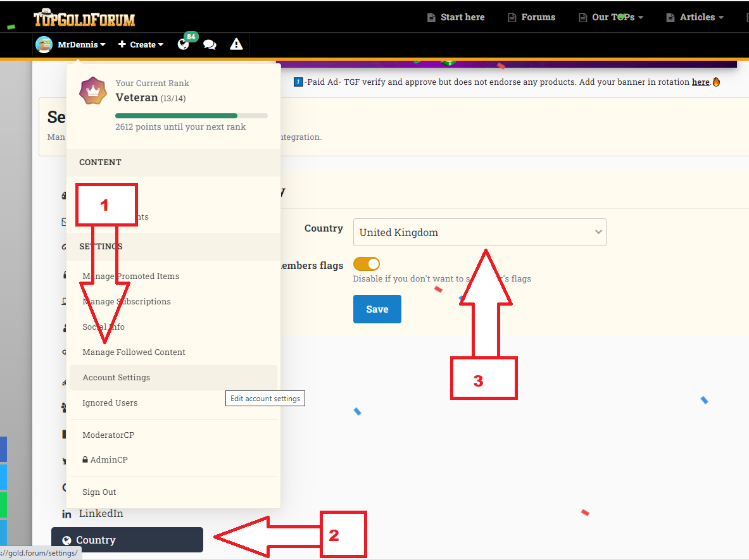
Task: Click the TopGoldForum logo
Action: tap(84, 18)
